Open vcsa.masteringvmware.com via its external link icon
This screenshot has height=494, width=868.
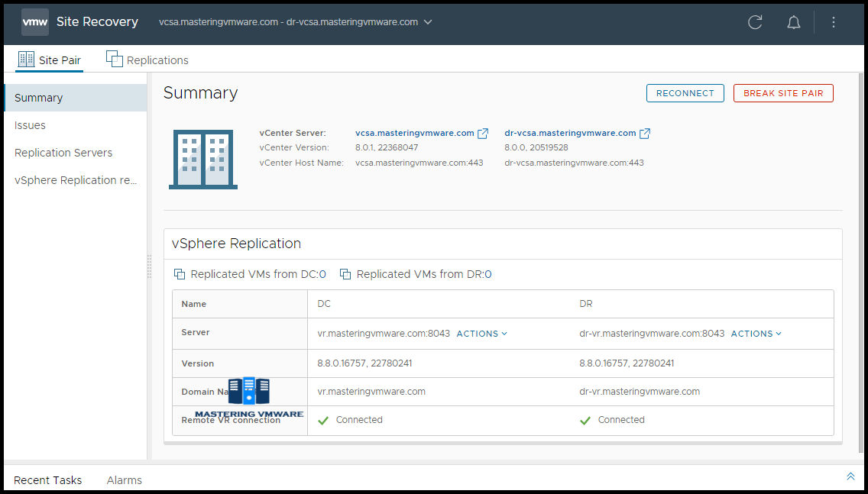click(x=483, y=132)
